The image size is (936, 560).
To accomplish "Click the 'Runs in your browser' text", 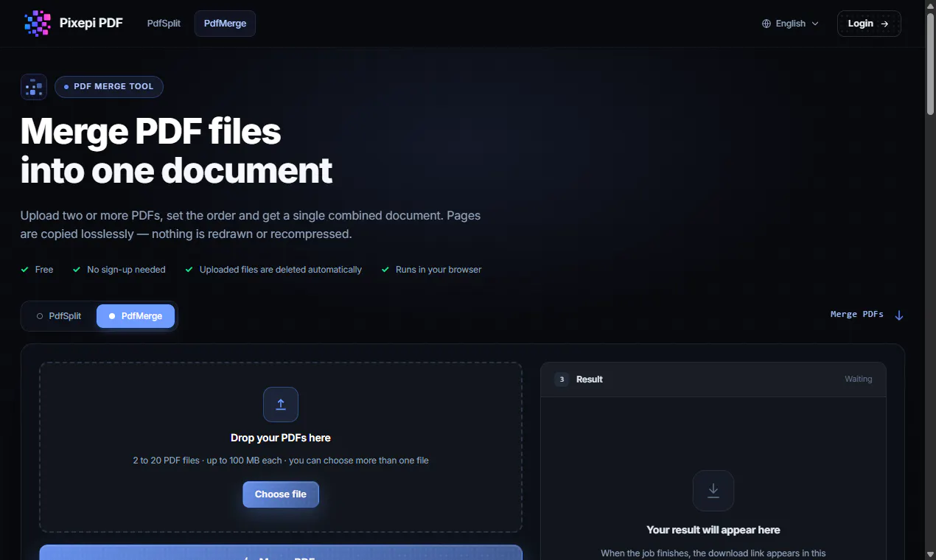I will (439, 270).
